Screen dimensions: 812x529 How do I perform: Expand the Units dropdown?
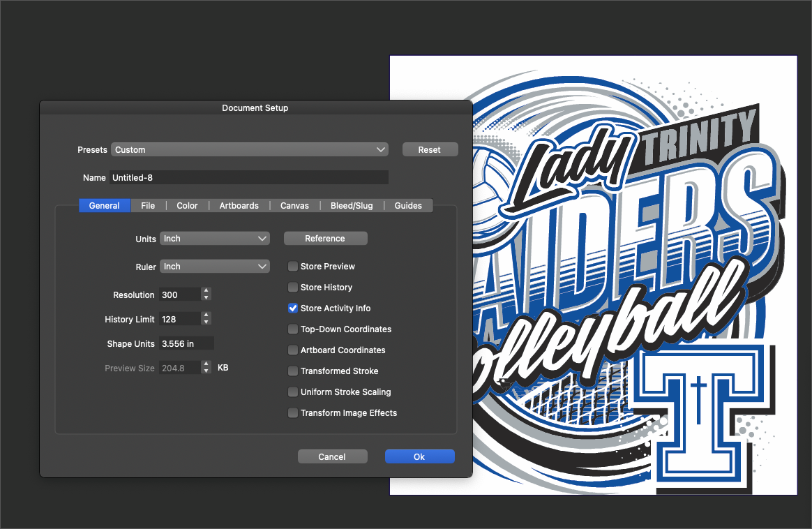coord(214,239)
